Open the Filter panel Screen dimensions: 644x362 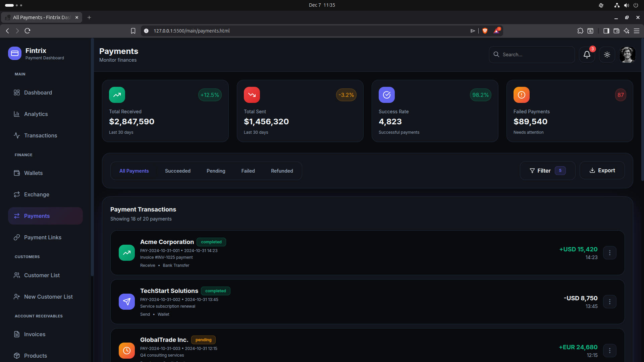543,171
